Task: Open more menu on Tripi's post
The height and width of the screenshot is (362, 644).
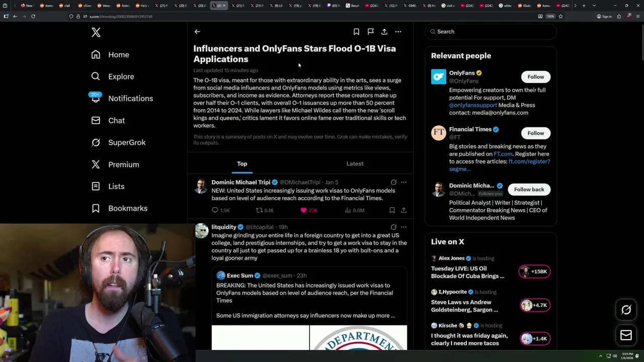Action: (x=404, y=183)
